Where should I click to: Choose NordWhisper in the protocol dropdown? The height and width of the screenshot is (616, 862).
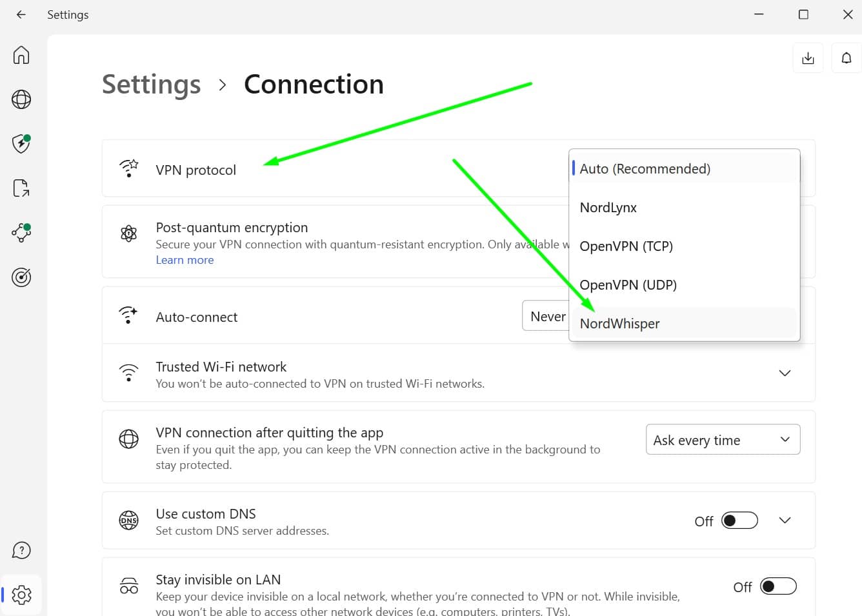685,324
